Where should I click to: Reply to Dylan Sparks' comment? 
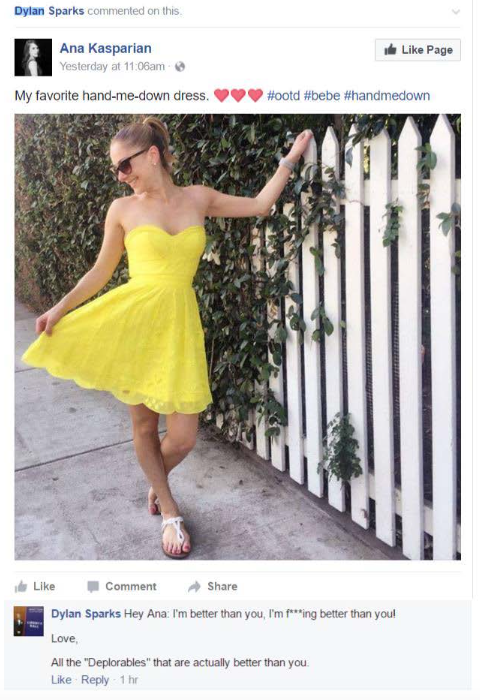[x=95, y=680]
